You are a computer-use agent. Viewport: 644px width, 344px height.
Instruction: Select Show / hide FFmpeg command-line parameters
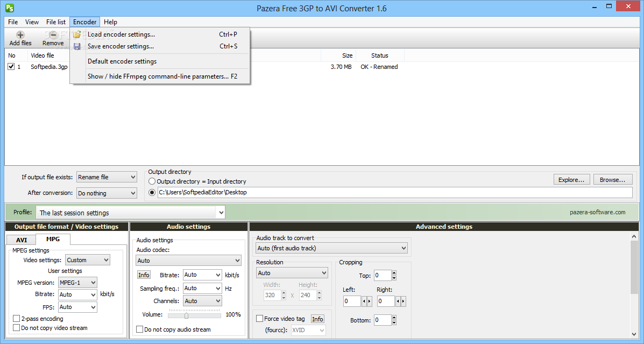pos(160,76)
